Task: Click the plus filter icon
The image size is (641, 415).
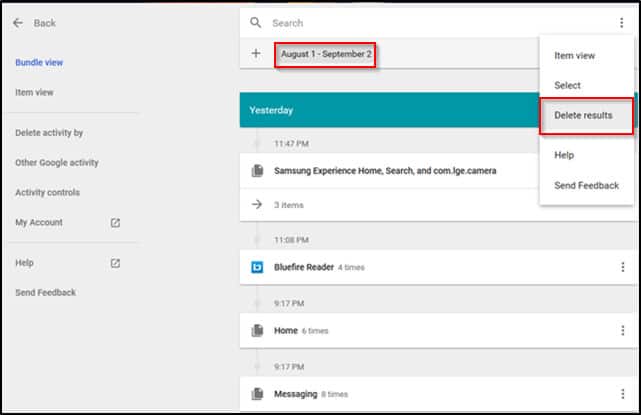Action: [256, 53]
